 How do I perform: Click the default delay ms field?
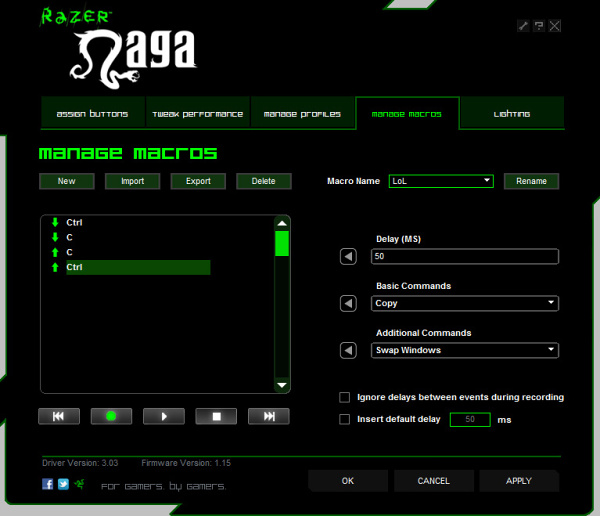470,420
